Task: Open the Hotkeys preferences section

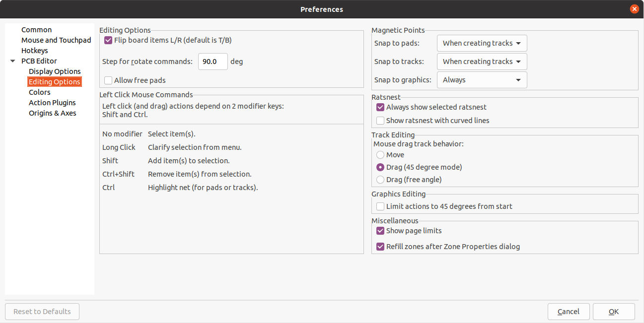Action: coord(35,50)
